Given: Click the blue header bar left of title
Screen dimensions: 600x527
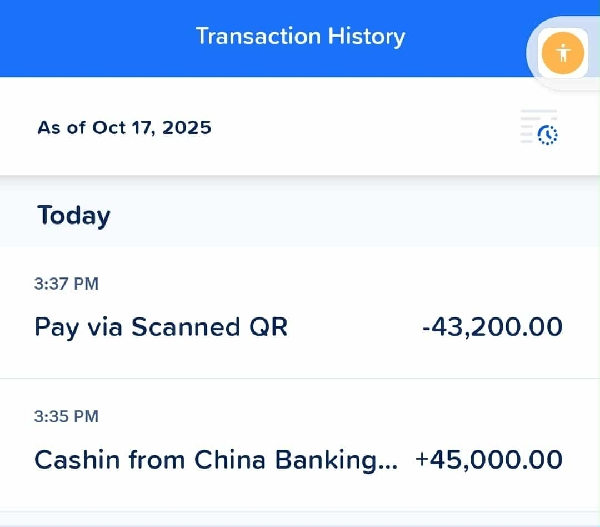Looking at the screenshot, I should click(90, 38).
